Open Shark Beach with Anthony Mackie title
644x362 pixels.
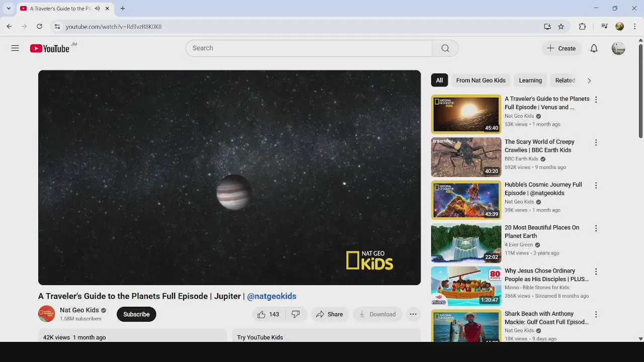[x=546, y=318]
